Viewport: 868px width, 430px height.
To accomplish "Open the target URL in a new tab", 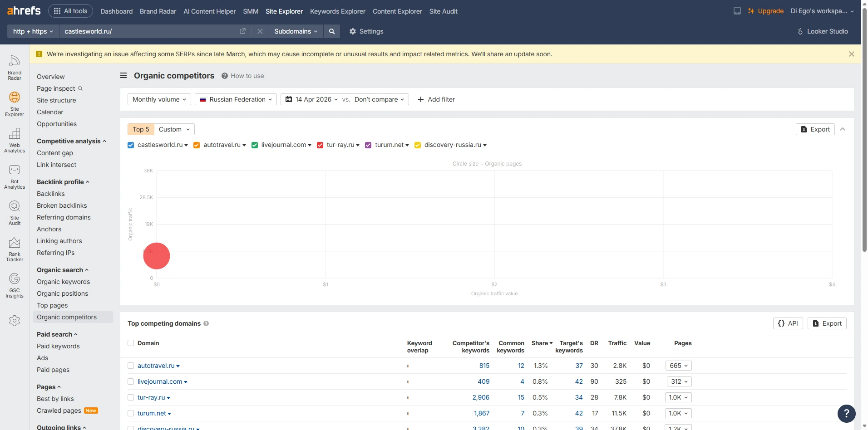I will pos(242,31).
